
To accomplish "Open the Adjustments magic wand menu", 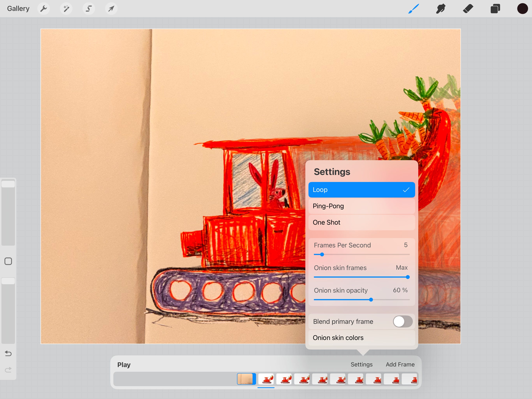I will 66,9.
